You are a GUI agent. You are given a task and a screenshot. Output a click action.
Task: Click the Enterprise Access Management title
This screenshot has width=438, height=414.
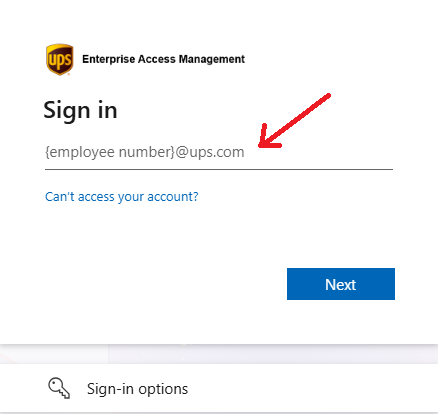(163, 59)
